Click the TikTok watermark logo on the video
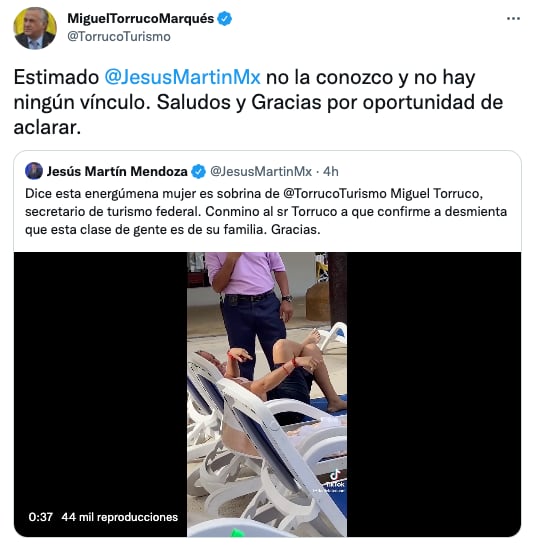Image resolution: width=537 pixels, height=547 pixels. point(335,480)
